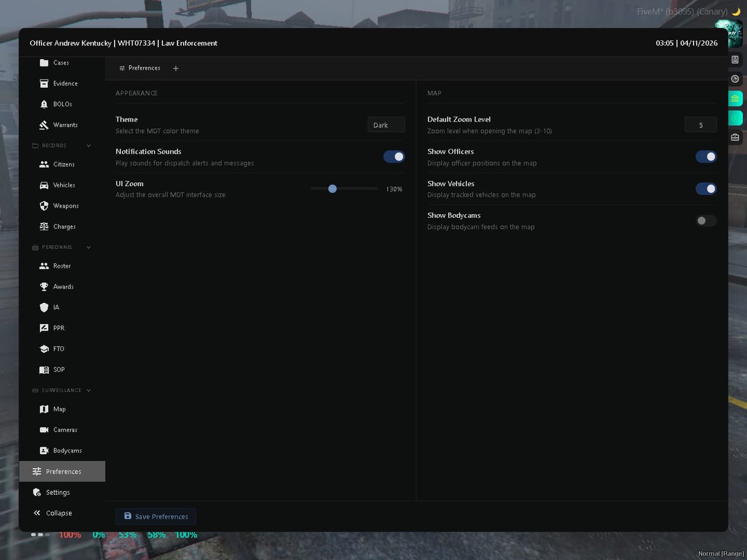
Task: Click Save Preferences button
Action: point(156,516)
